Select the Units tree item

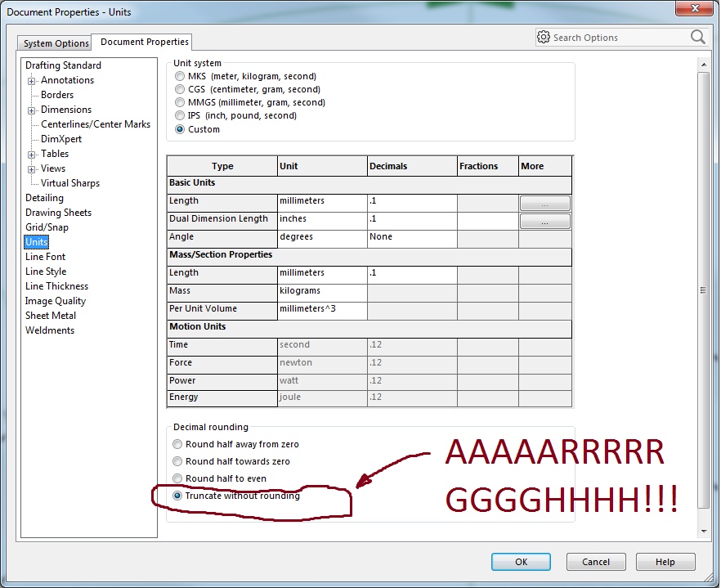click(36, 242)
